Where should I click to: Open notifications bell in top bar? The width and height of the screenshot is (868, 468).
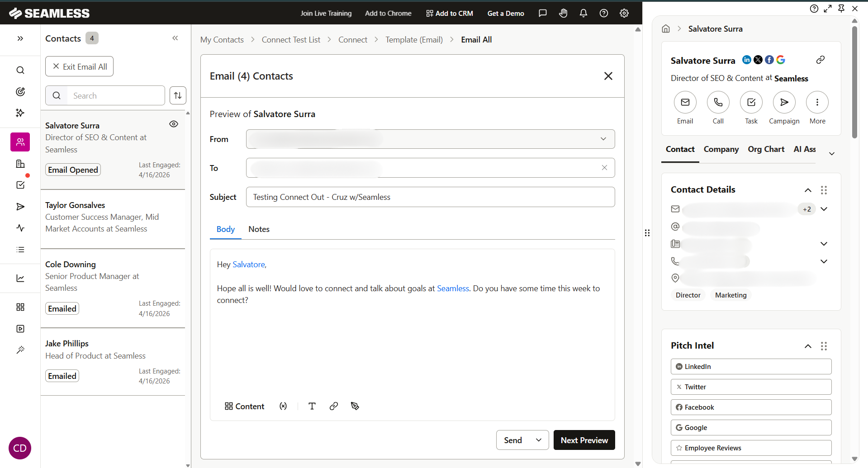coord(583,13)
